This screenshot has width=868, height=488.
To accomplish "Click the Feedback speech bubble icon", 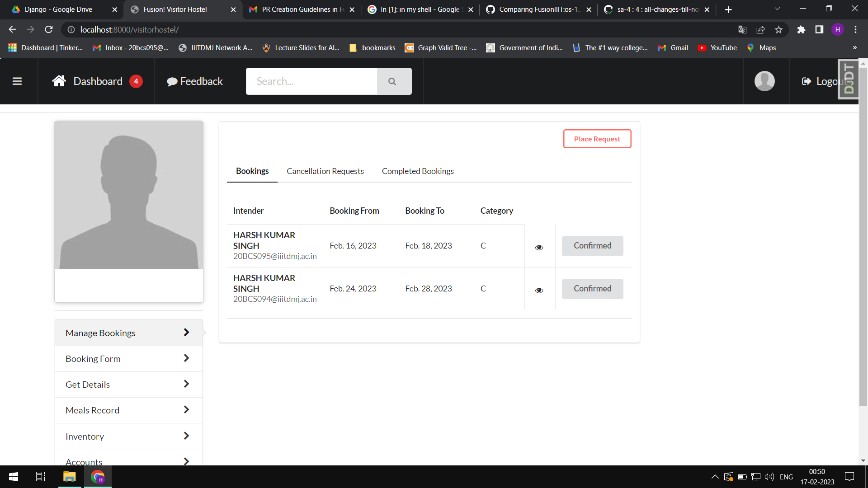I will (x=172, y=82).
